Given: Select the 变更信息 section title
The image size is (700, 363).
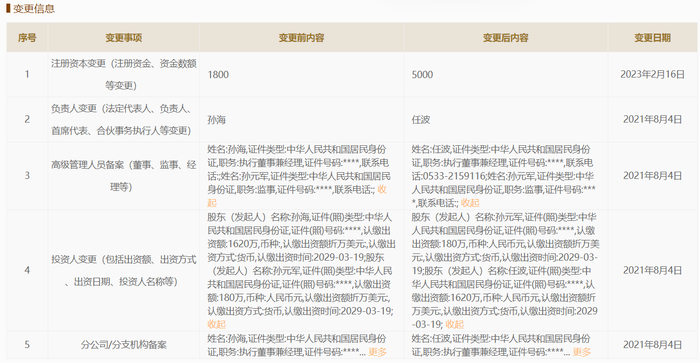Looking at the screenshot, I should click(x=33, y=8).
